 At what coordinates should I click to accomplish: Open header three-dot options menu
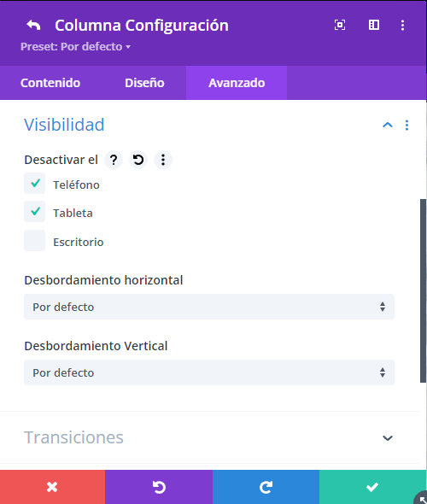(x=402, y=25)
